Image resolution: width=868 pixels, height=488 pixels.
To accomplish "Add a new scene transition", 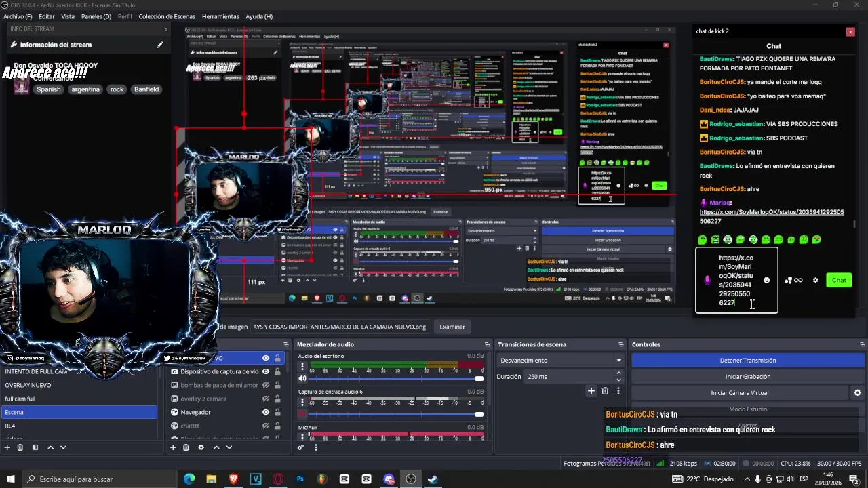I will (591, 391).
